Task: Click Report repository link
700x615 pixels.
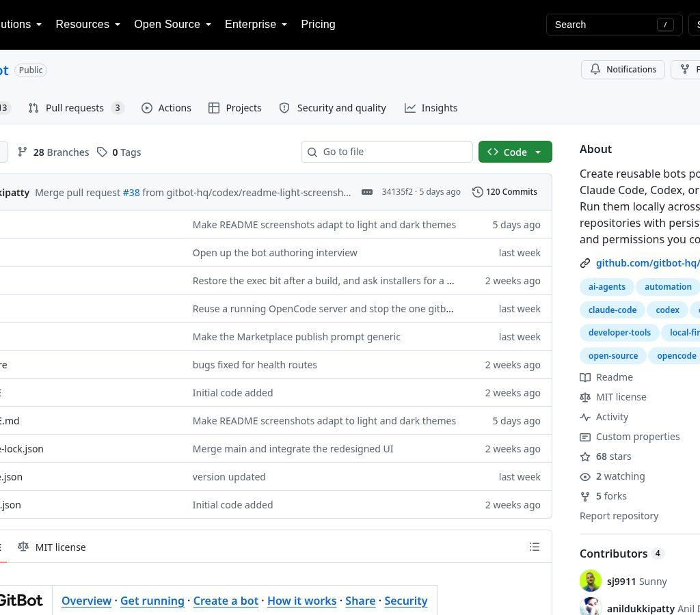Action: coord(619,516)
